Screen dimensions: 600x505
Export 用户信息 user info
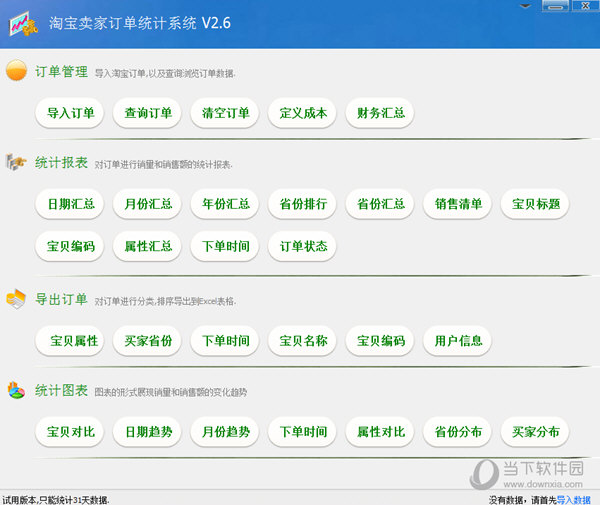point(457,340)
